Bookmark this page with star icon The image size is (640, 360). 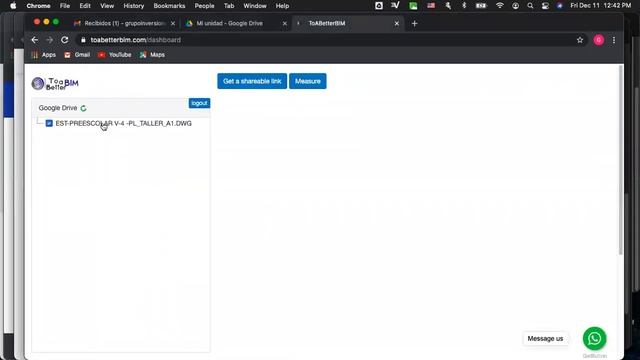pyautogui.click(x=580, y=40)
